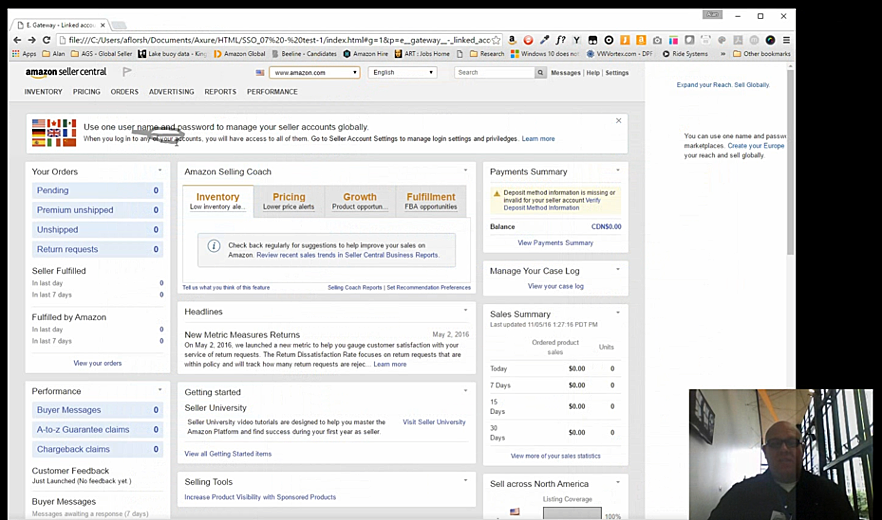
Task: Click the camera screenshot extension icon
Action: point(657,40)
